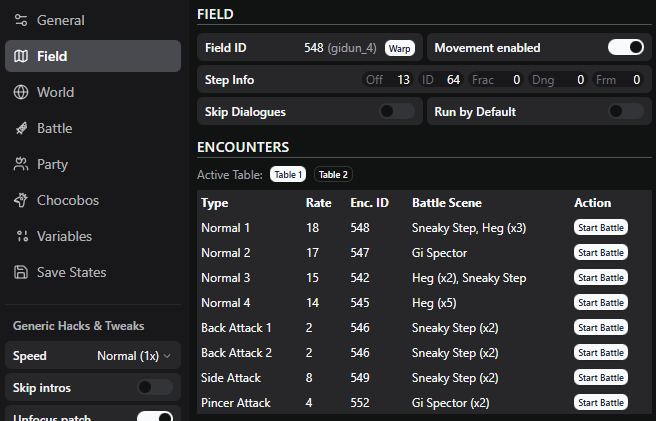This screenshot has height=421, width=656.
Task: Click the World globe icon
Action: pyautogui.click(x=21, y=92)
